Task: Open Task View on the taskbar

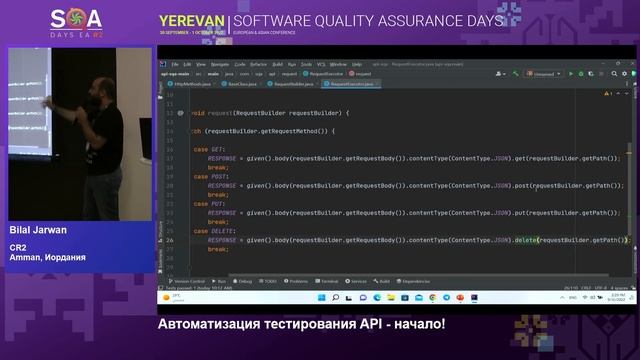Action: click(349, 298)
